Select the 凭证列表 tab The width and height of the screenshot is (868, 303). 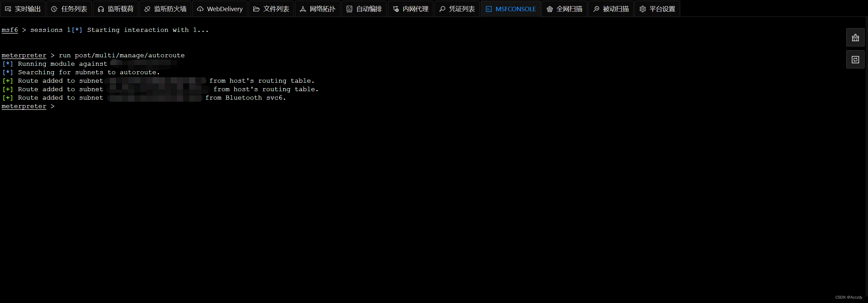457,9
